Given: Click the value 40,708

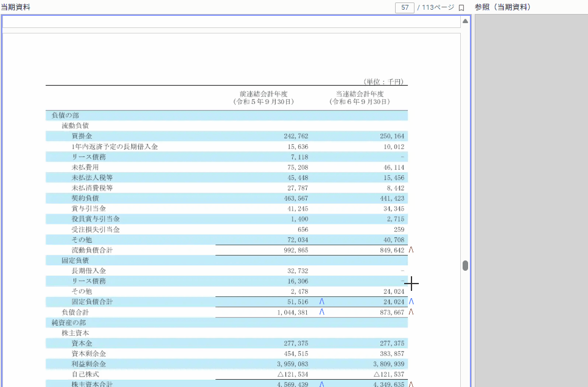Looking at the screenshot, I should 394,240.
